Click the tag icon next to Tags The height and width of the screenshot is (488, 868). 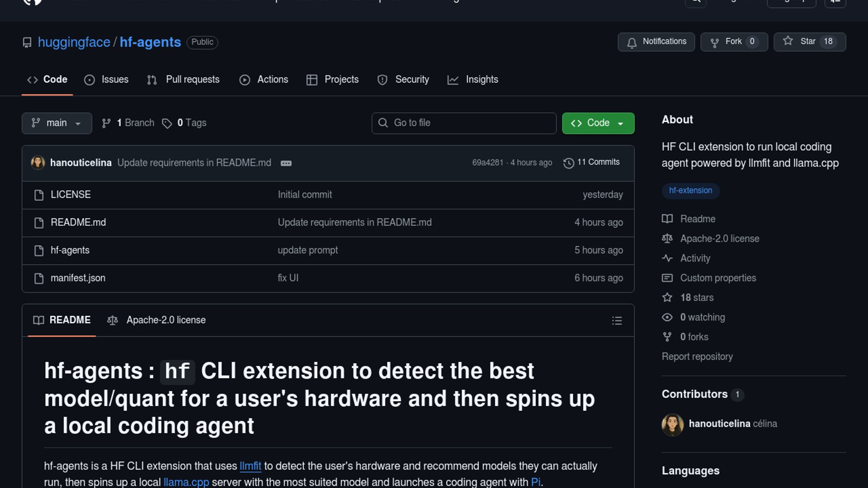pyautogui.click(x=167, y=123)
